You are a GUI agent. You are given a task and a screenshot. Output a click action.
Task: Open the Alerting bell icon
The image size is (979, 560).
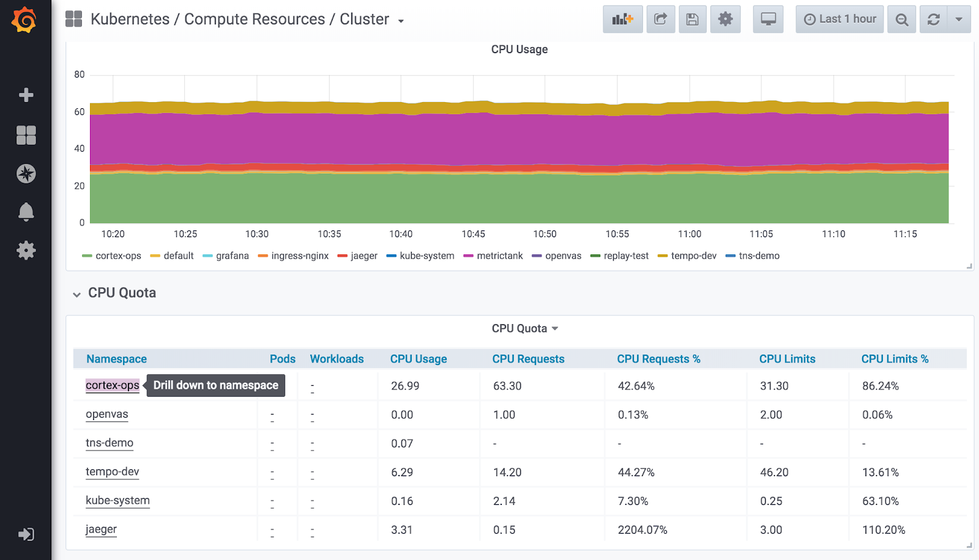coord(26,212)
